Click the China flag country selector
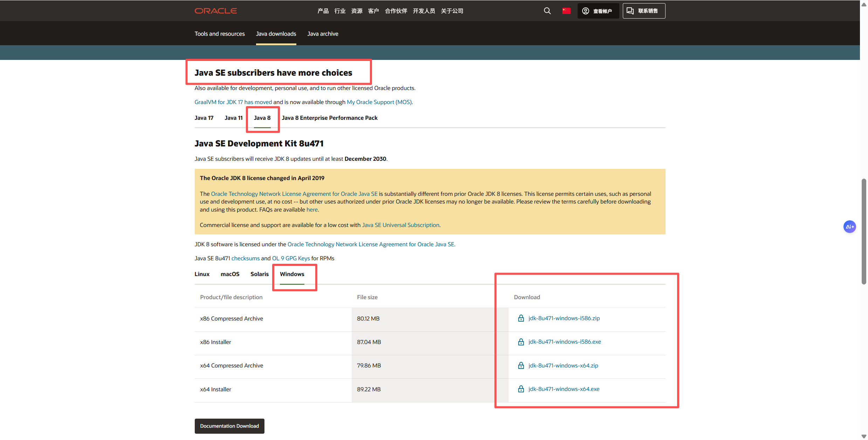 click(566, 11)
